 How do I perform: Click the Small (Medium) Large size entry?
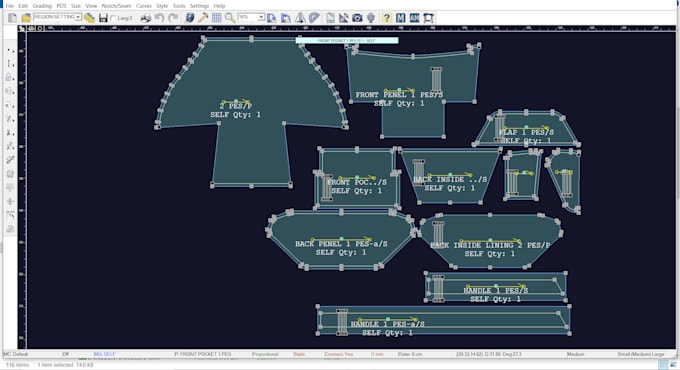pos(641,354)
